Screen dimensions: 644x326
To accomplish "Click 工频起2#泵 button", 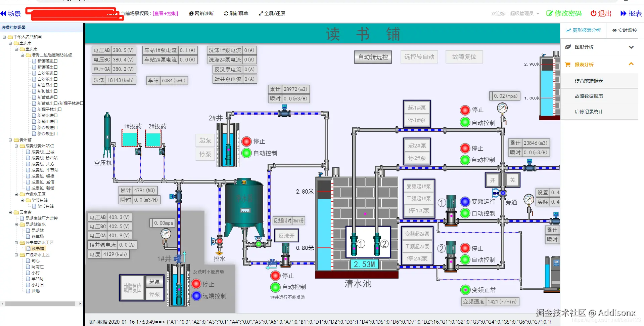I will [x=417, y=246].
